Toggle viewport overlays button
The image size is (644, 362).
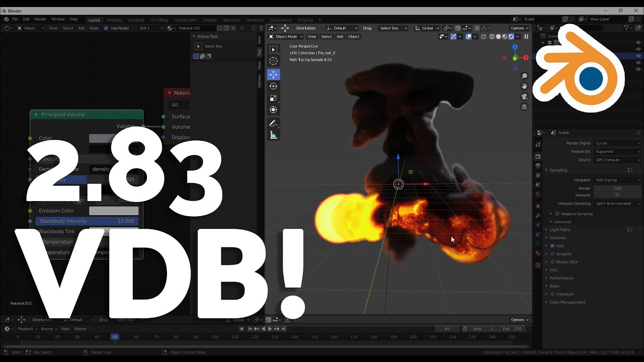coord(468,36)
